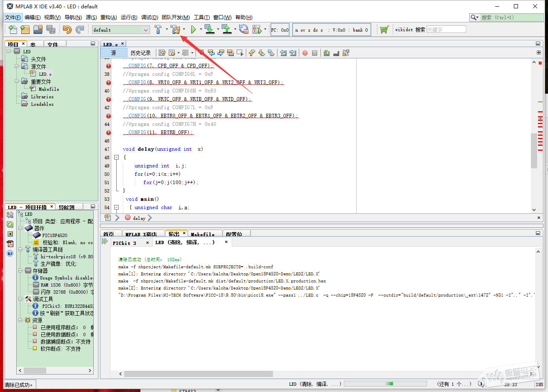Click the Last Edit icon in editor toolbar
This screenshot has height=392, width=548.
pyautogui.click(x=162, y=53)
